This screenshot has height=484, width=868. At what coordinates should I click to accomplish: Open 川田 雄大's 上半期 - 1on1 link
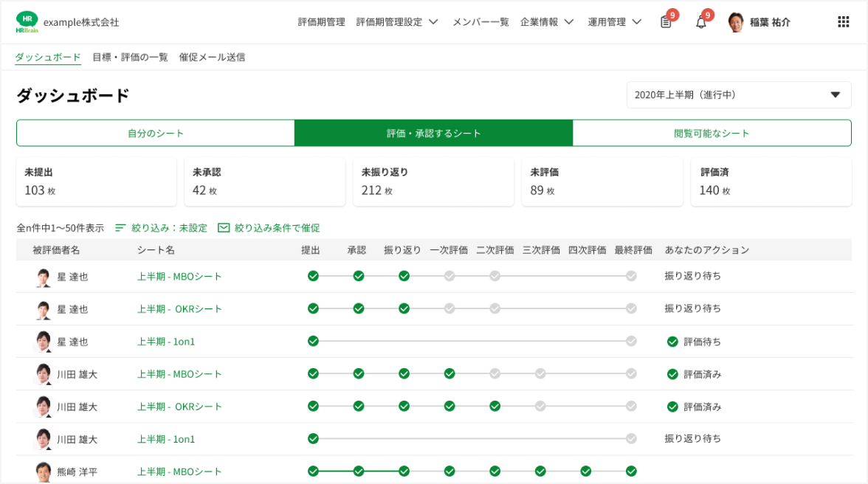click(166, 440)
